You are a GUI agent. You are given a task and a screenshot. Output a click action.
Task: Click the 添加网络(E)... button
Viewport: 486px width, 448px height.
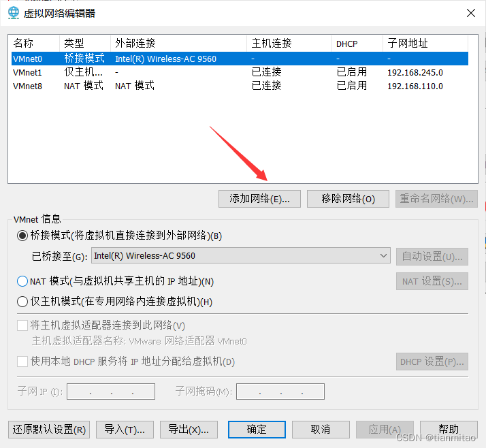(260, 199)
